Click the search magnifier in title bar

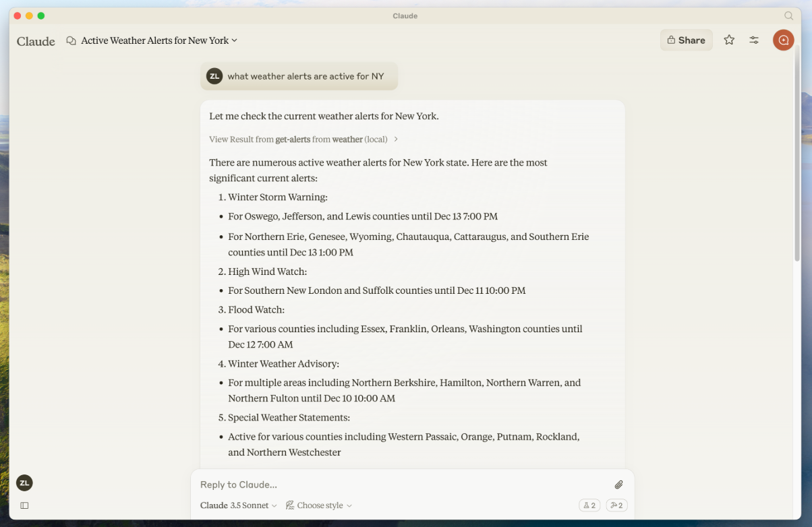coord(788,15)
